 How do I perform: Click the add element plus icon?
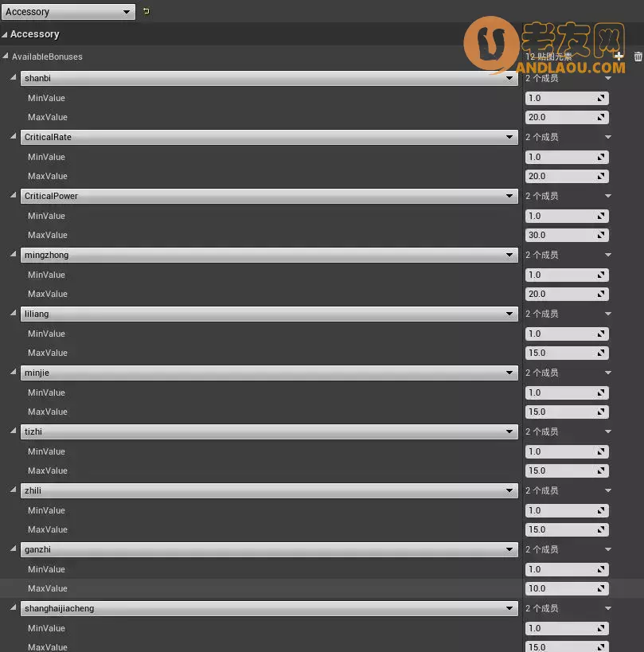click(x=619, y=57)
